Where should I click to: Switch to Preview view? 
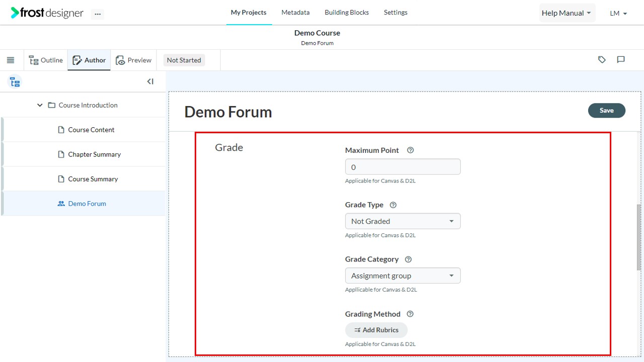coord(134,60)
